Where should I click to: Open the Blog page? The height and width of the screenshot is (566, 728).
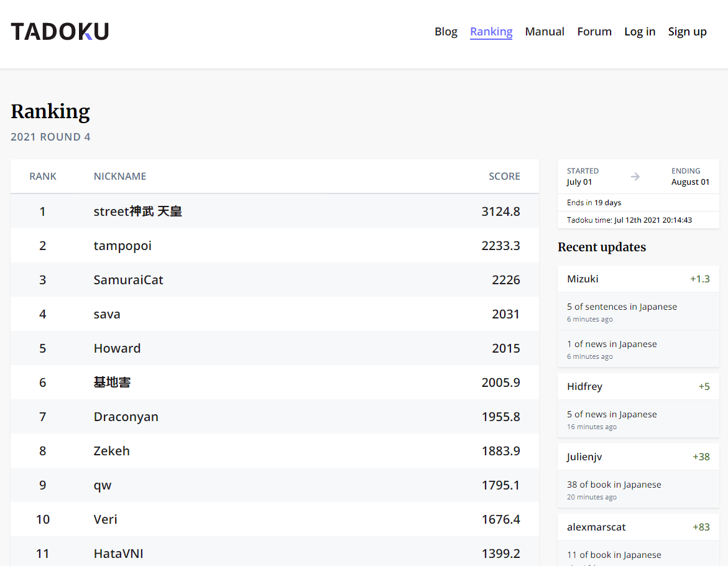coord(446,32)
